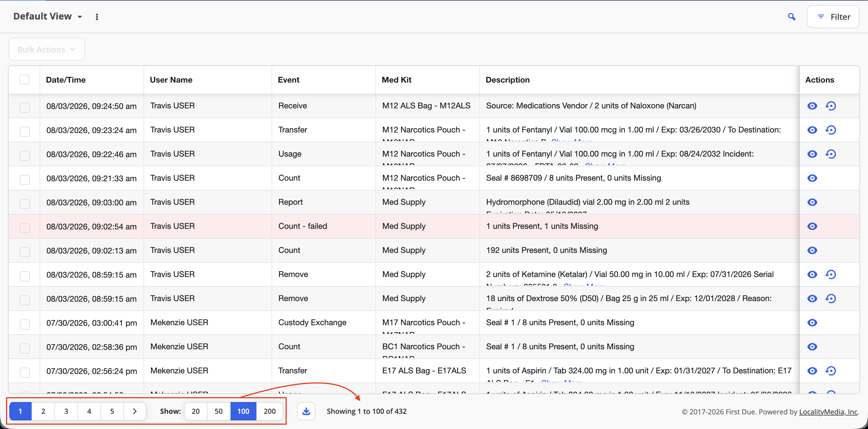
Task: View the Dextrose 50% Remove event
Action: (812, 299)
